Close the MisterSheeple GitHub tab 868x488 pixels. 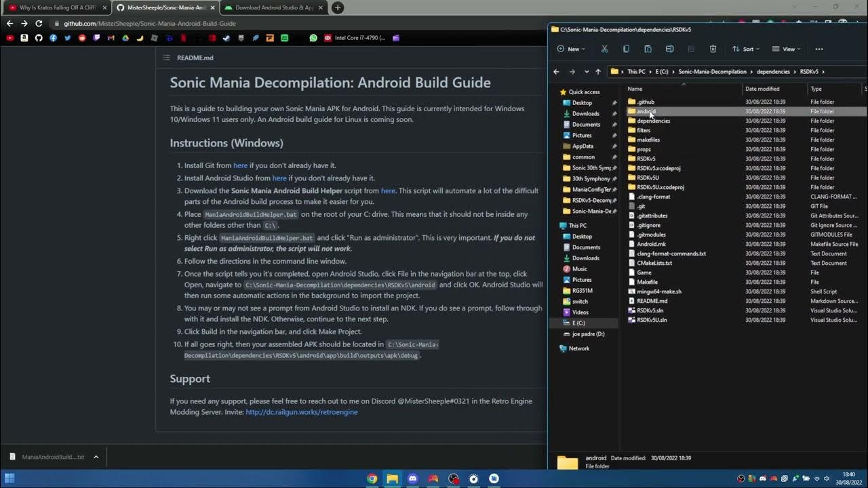point(212,7)
